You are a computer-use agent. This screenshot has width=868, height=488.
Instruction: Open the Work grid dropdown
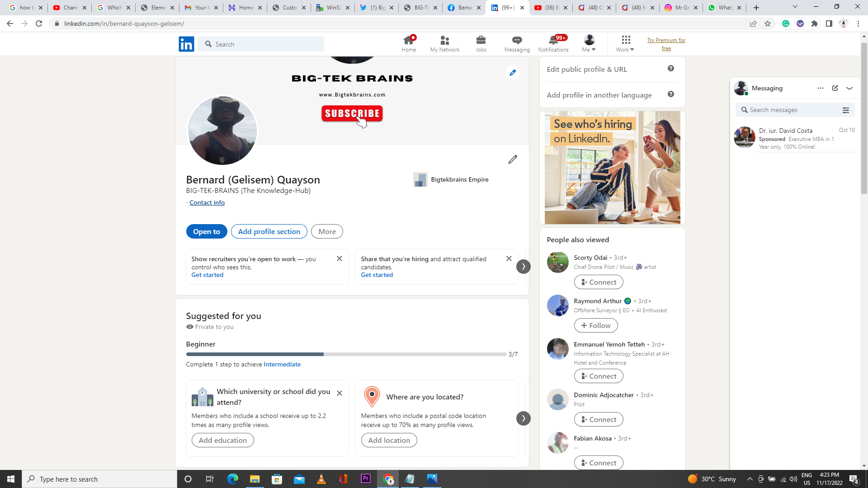tap(624, 43)
